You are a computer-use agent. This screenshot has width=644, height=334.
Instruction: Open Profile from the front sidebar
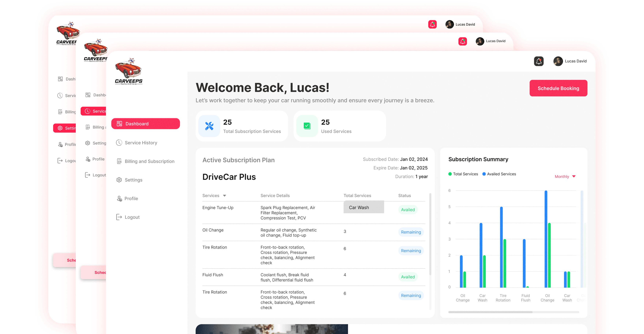pos(127,199)
